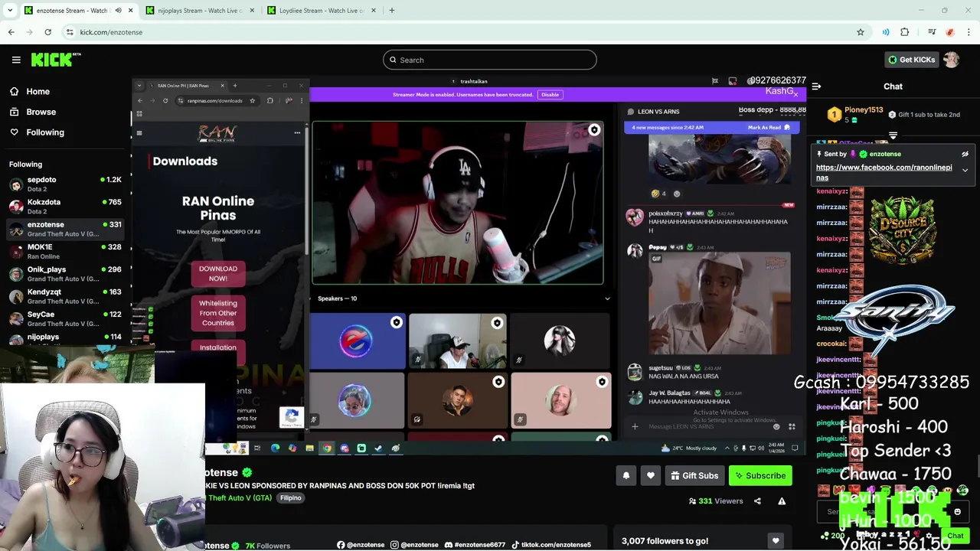Open the tab search dropdown
This screenshot has height=551, width=980.
pos(10,11)
